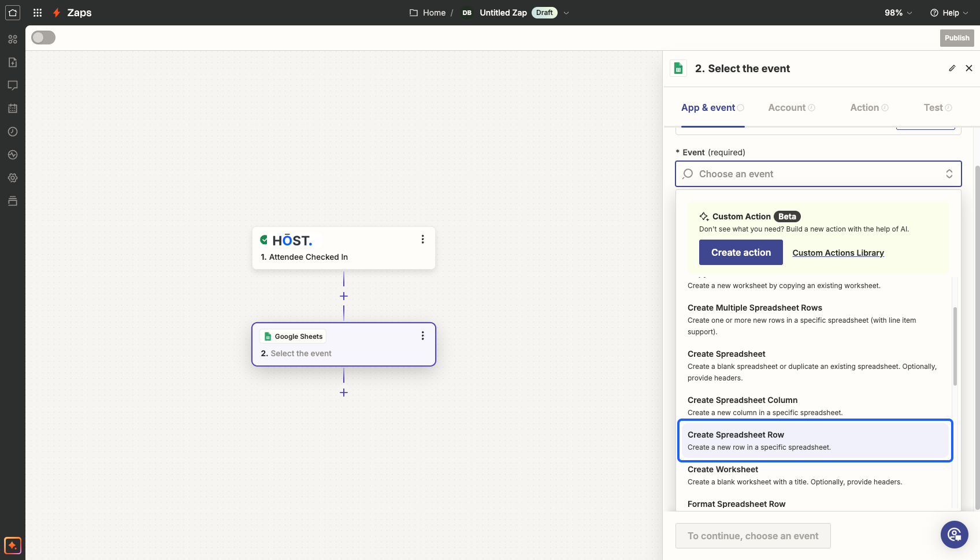Viewport: 980px width, 560px height.
Task: Click the Draft status badge
Action: 544,13
